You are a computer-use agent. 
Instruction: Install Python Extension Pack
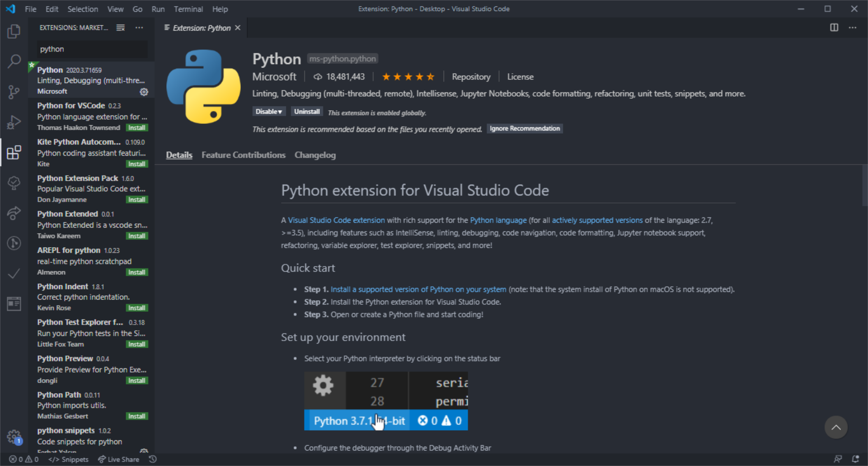(x=137, y=200)
